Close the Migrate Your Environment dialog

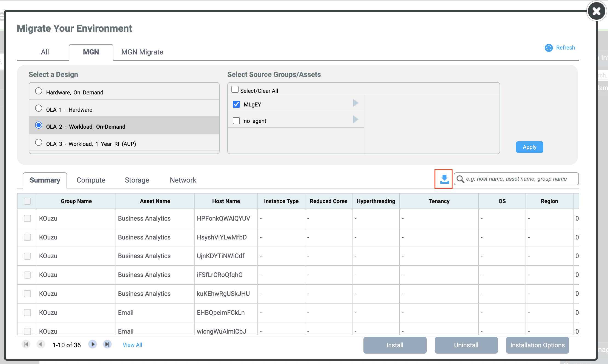pos(596,11)
